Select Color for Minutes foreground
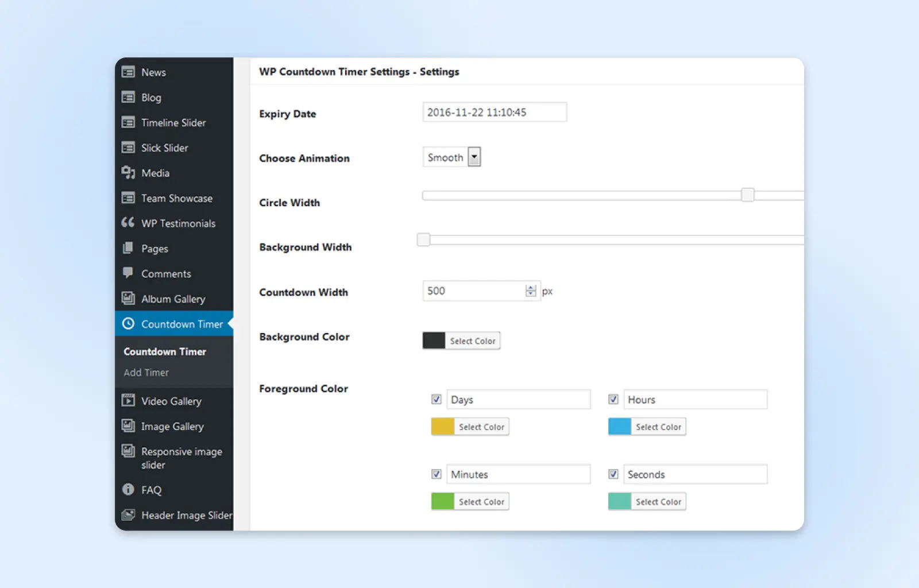The image size is (919, 588). click(481, 502)
